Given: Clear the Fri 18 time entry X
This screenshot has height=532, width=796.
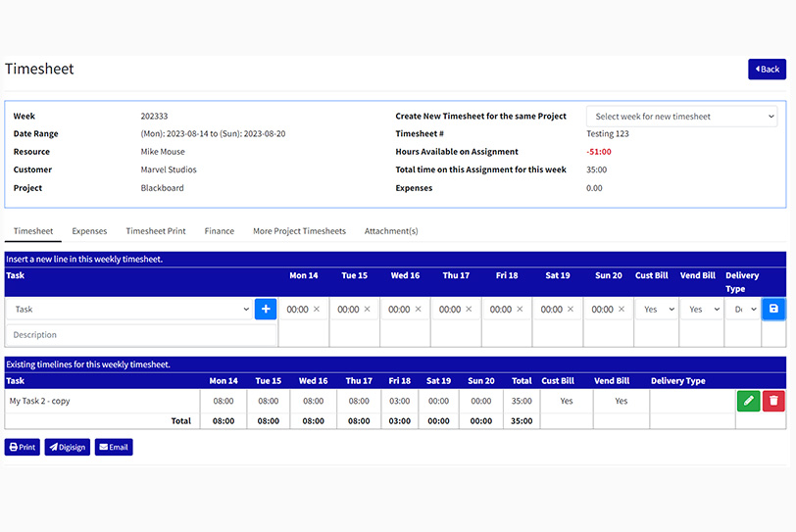Looking at the screenshot, I should pos(521,310).
